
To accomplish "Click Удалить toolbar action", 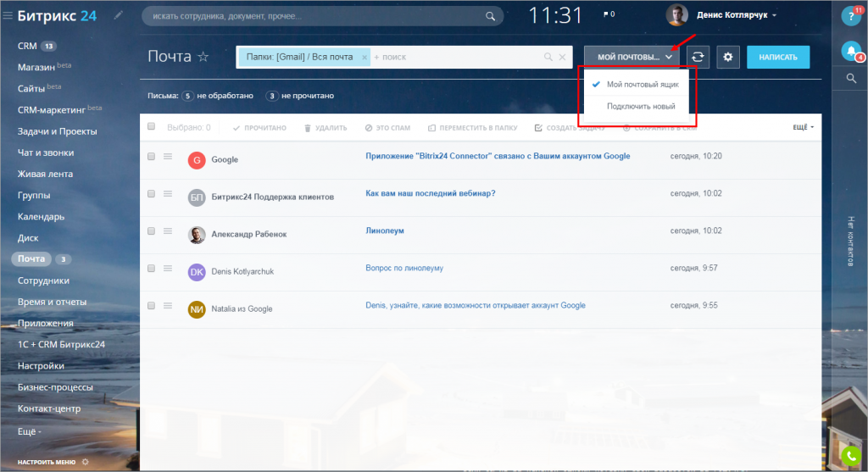I will (325, 128).
